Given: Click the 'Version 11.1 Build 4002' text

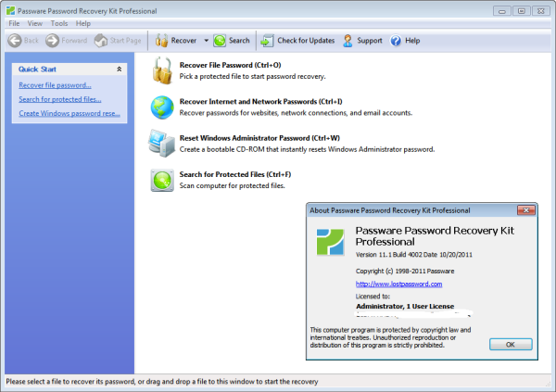Looking at the screenshot, I should [388, 255].
